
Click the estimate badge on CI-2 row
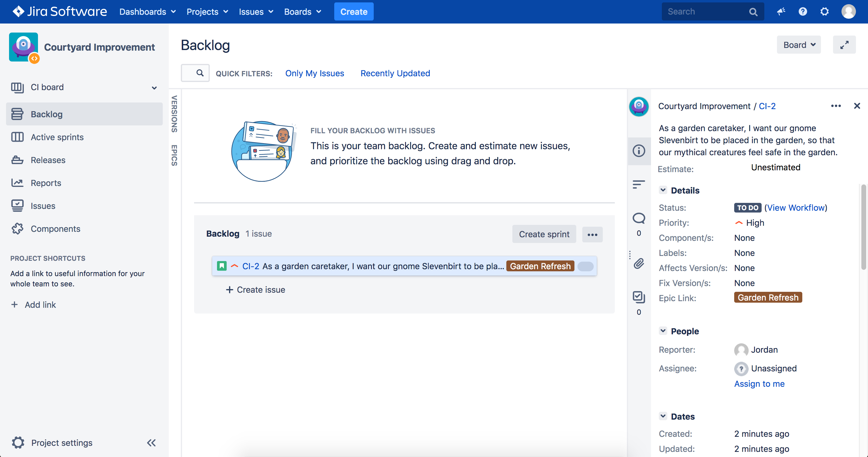tap(586, 266)
